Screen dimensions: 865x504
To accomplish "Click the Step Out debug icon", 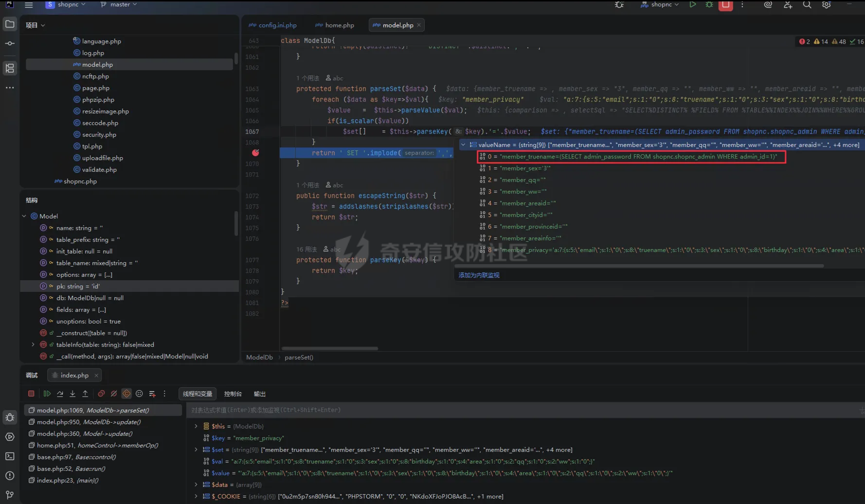I will point(85,394).
